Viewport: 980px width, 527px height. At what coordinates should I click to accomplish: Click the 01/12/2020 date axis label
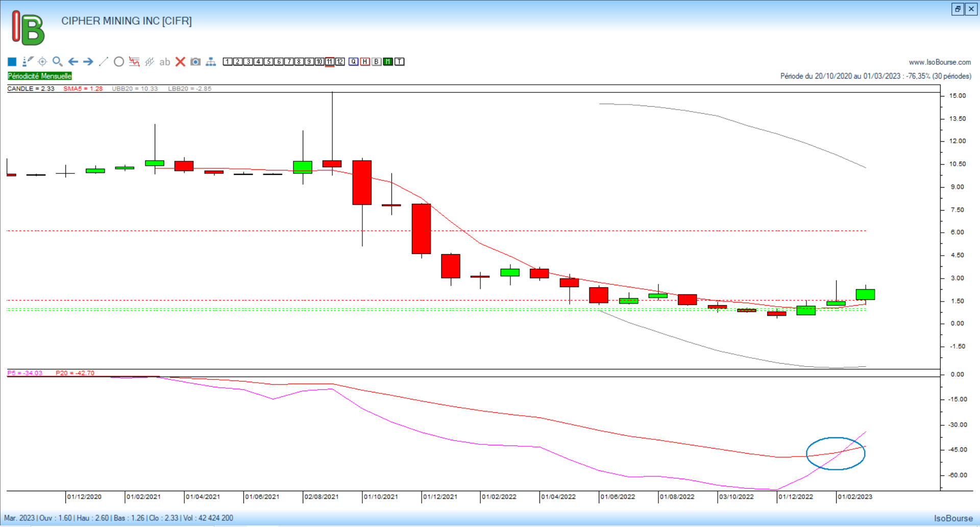(x=84, y=497)
